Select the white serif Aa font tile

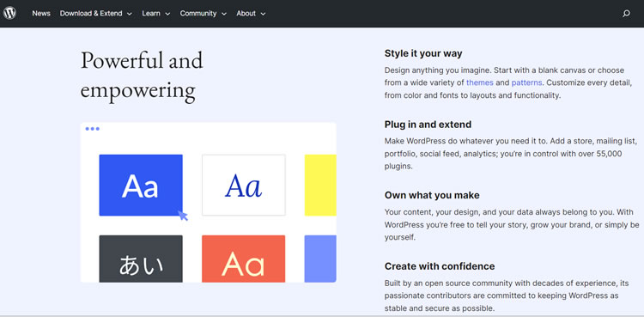(x=244, y=185)
